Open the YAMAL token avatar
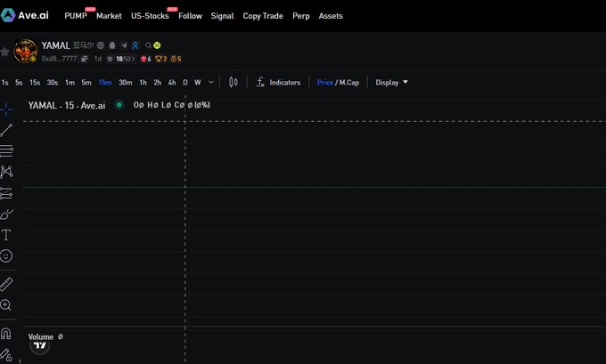This screenshot has height=364, width=606. pos(26,51)
